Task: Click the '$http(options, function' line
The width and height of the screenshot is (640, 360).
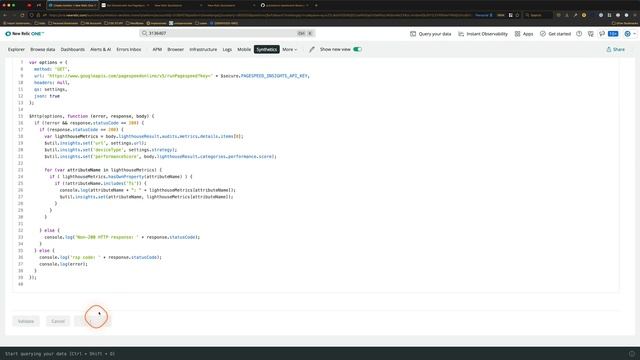Action: click(91, 116)
